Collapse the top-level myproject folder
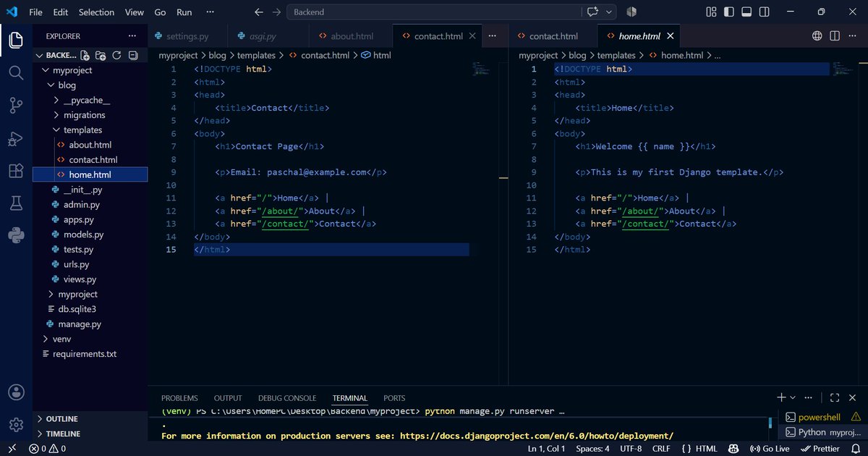Image resolution: width=868 pixels, height=456 pixels. click(46, 70)
